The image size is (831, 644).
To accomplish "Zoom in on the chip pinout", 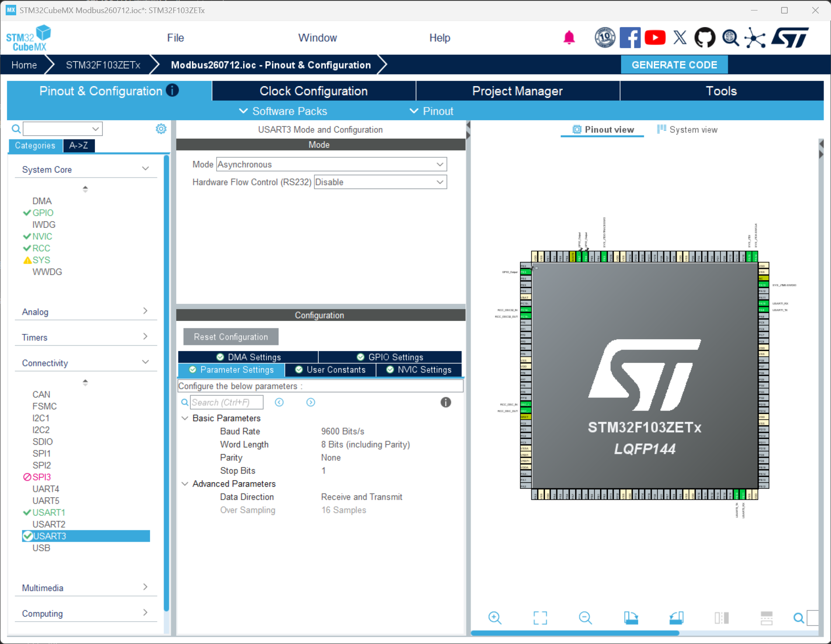I will [495, 618].
